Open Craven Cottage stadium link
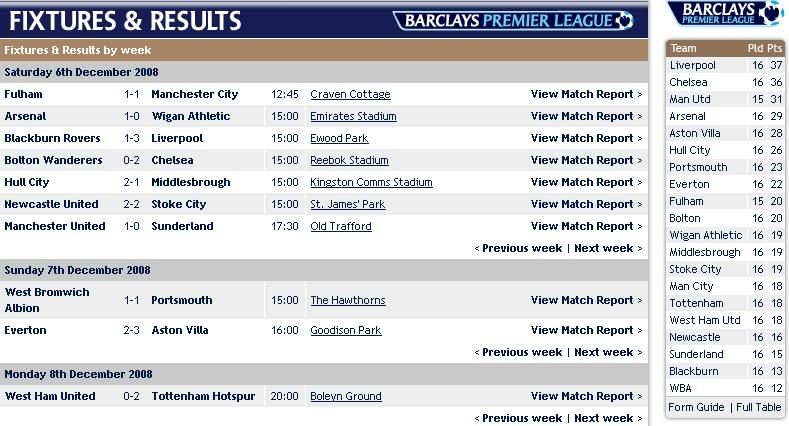Image resolution: width=789 pixels, height=426 pixels. click(350, 95)
